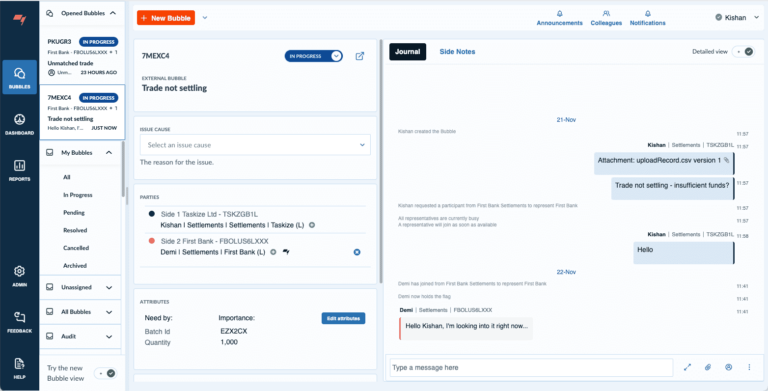Click the New Bubble button
768x391 pixels.
click(x=166, y=18)
